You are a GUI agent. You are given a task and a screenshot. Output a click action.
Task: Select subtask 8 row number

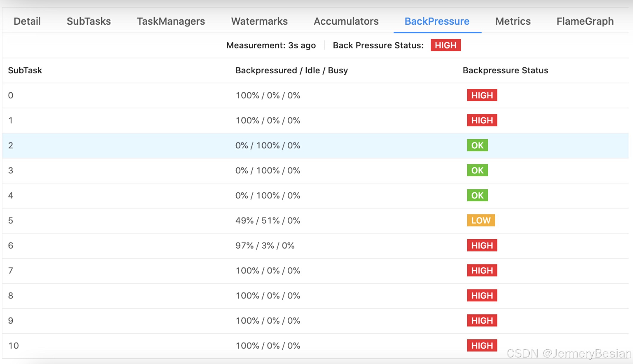tap(11, 295)
